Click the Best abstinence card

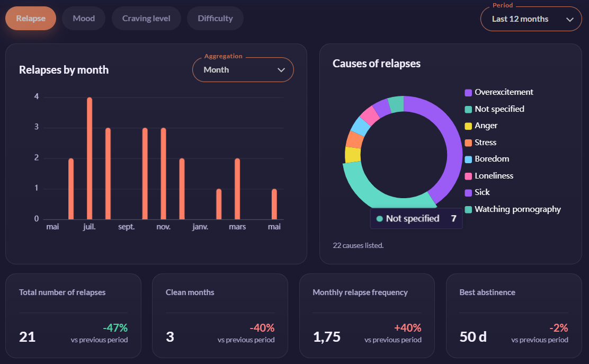point(513,316)
